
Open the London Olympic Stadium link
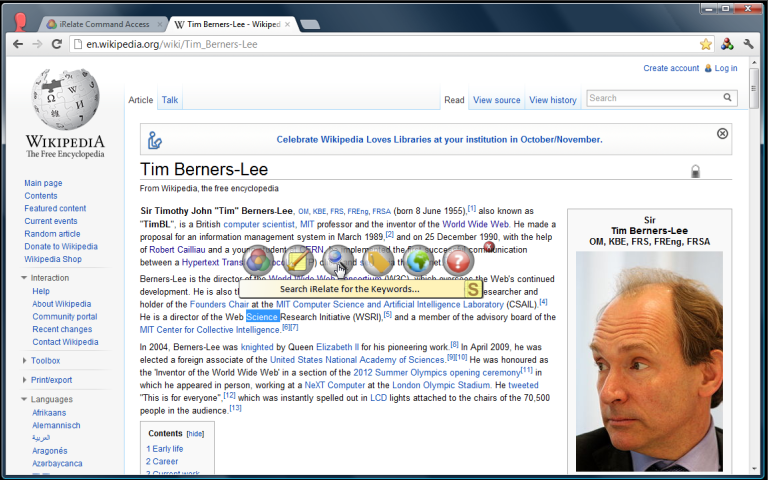point(441,385)
